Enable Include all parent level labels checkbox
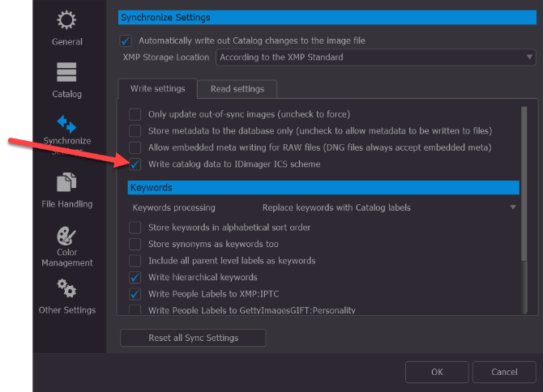 click(135, 261)
